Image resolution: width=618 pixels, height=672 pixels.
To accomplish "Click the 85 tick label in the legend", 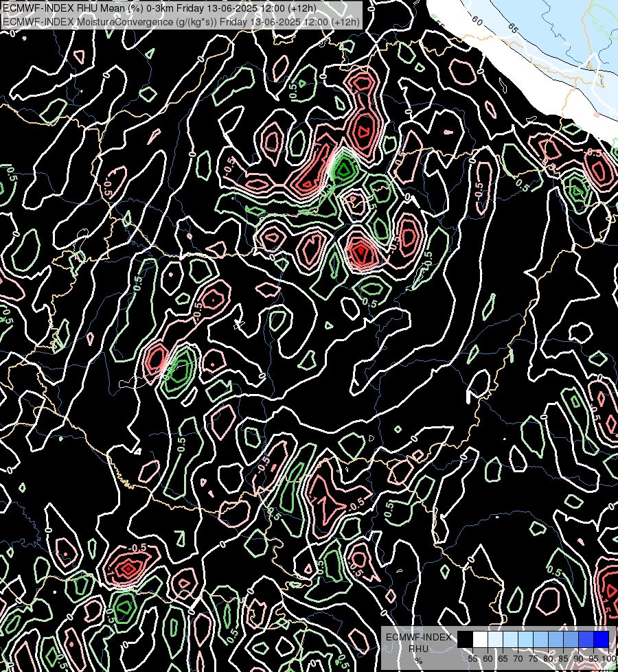I will pos(563,659).
